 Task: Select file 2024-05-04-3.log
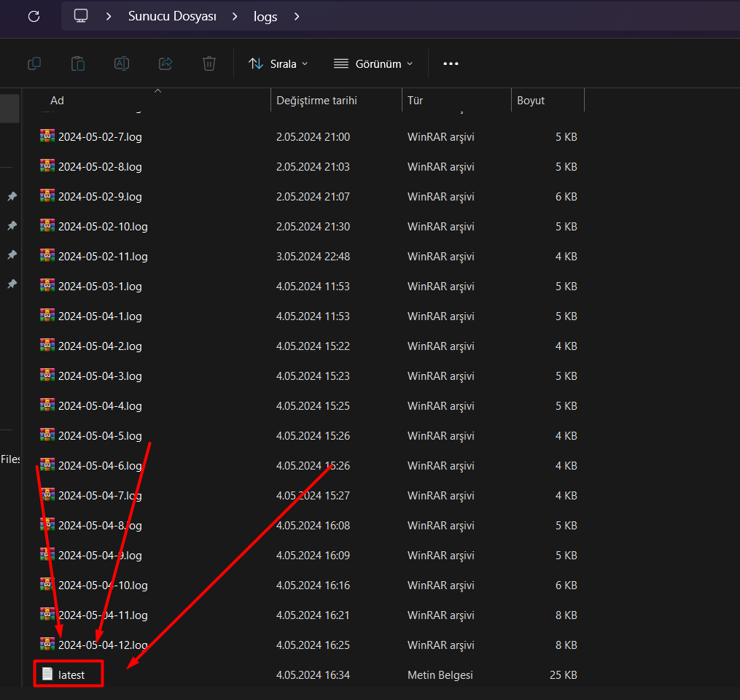100,376
